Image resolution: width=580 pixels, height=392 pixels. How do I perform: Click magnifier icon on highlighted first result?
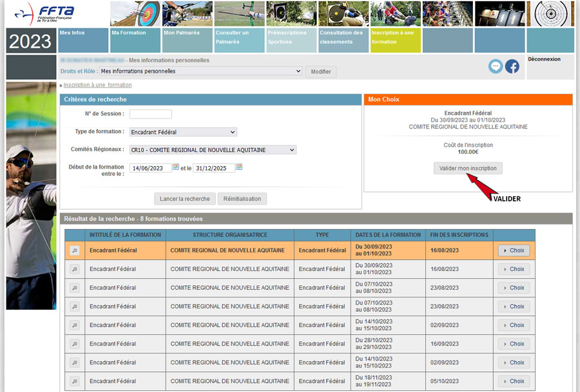click(x=75, y=250)
